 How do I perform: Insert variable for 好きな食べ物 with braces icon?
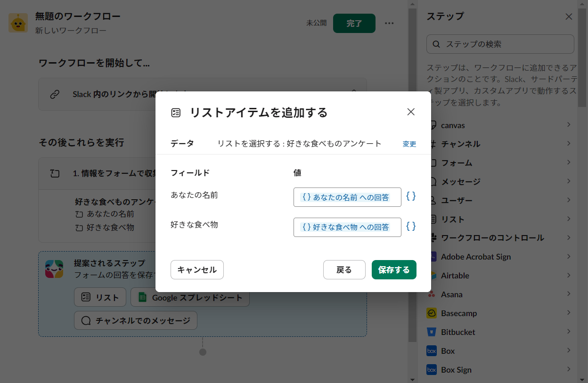click(x=411, y=227)
